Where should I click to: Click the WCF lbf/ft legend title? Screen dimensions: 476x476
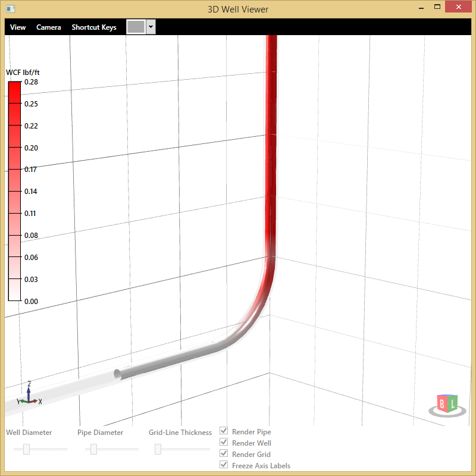(23, 73)
